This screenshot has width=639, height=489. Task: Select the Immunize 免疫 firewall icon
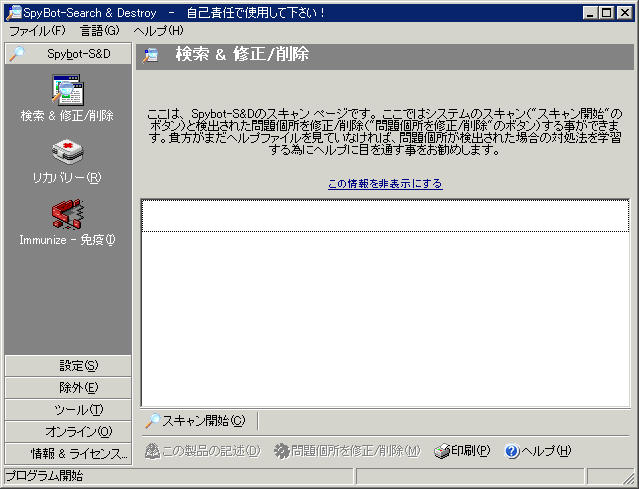pyautogui.click(x=68, y=214)
